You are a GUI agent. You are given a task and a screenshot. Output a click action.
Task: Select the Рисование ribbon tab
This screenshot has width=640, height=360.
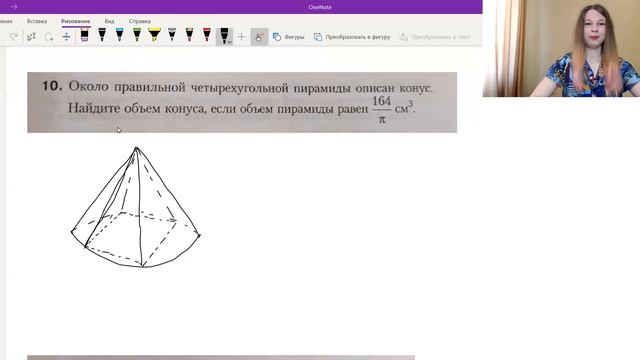coord(76,21)
